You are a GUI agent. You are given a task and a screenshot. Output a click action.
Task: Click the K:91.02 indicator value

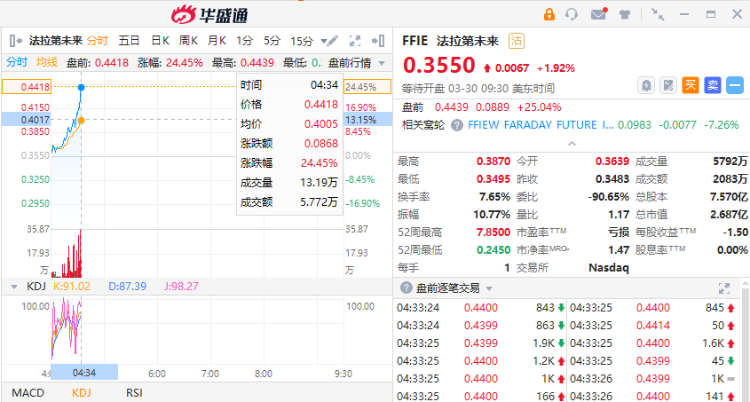tap(71, 286)
